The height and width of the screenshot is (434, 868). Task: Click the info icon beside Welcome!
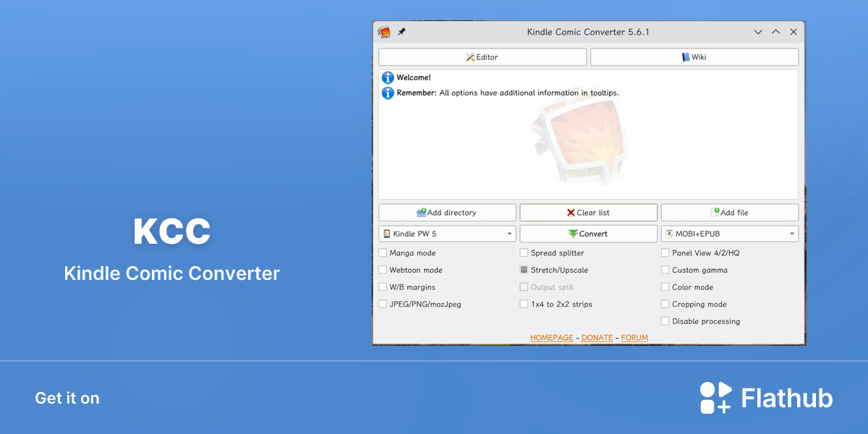click(x=388, y=77)
